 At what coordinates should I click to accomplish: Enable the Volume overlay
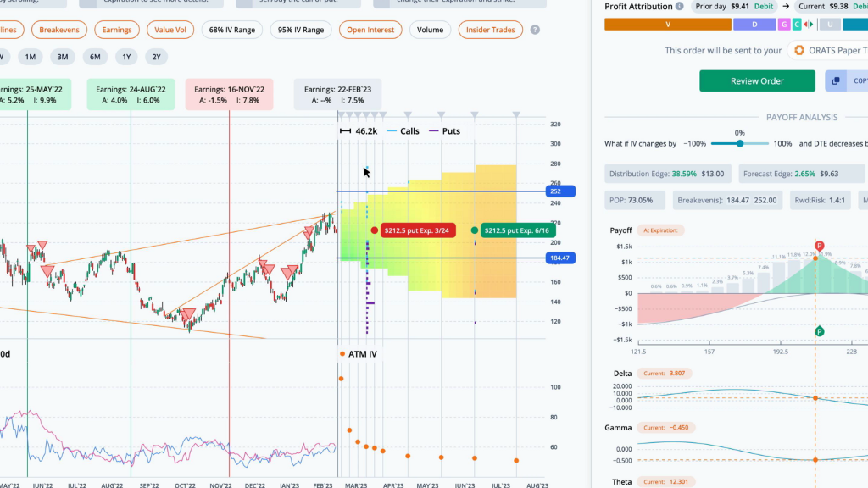[x=430, y=30]
